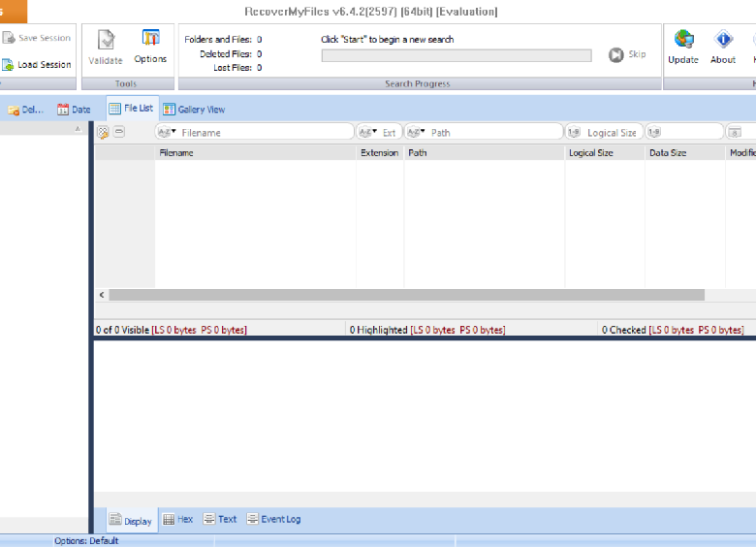This screenshot has height=547, width=756.
Task: Open the Hex preview tab
Action: [178, 520]
